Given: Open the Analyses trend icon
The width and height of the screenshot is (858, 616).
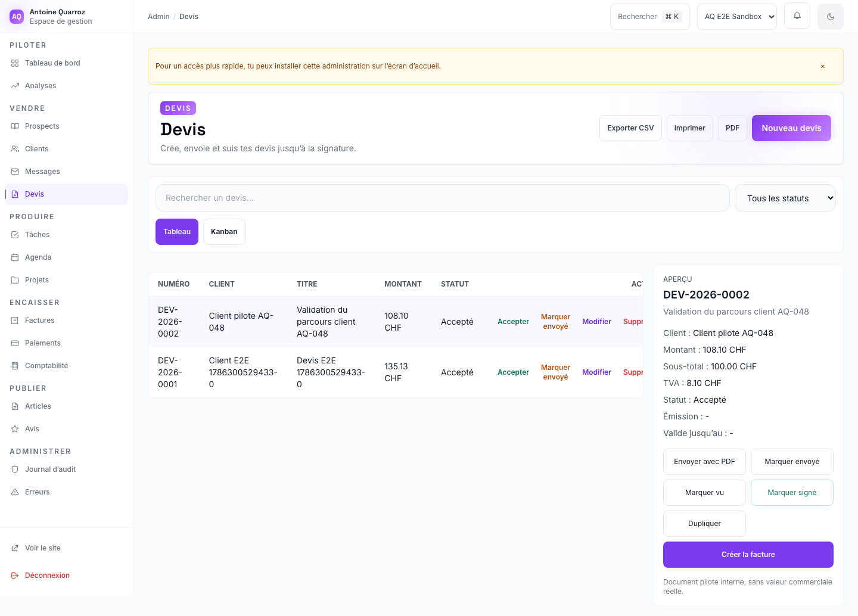Looking at the screenshot, I should coord(15,86).
